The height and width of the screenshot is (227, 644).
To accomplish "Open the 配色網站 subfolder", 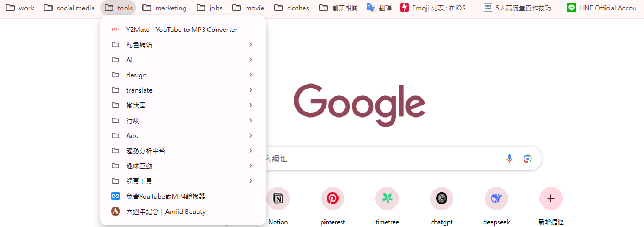I will pyautogui.click(x=183, y=44).
